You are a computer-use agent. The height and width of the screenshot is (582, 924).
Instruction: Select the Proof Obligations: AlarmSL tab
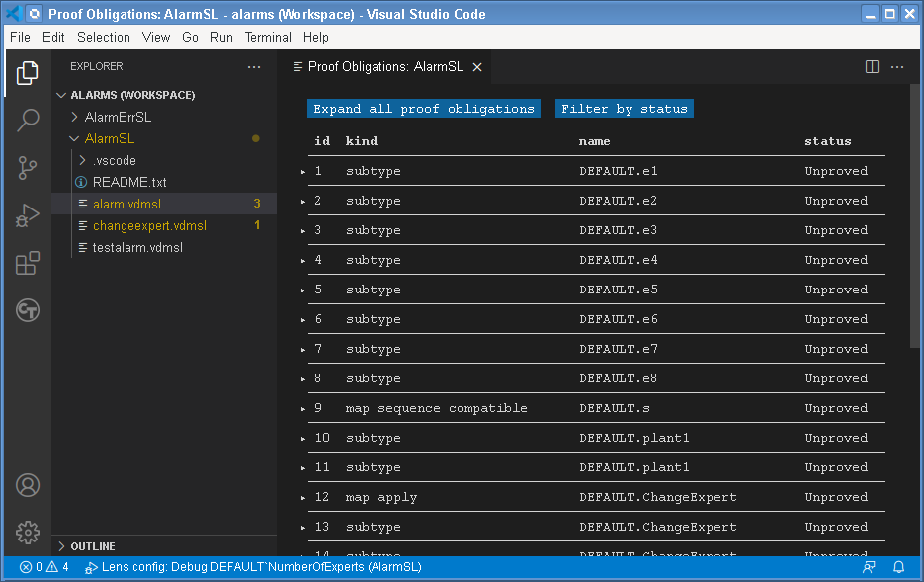[x=376, y=67]
